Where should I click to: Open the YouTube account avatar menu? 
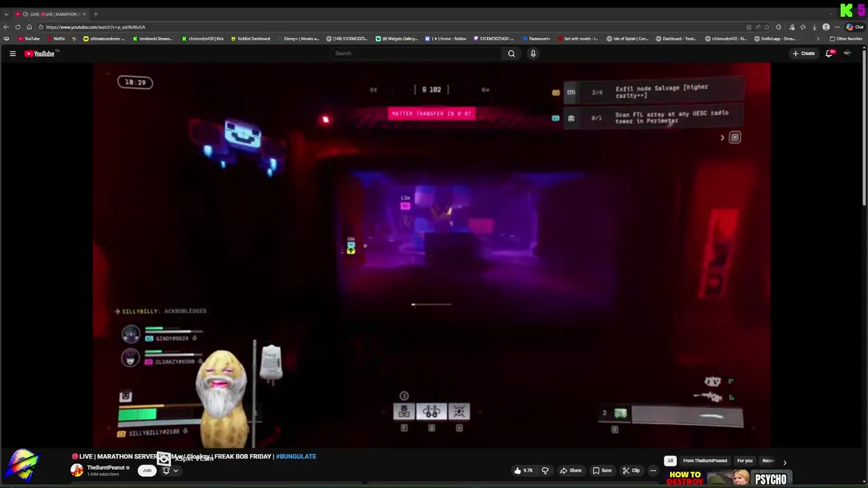tap(847, 54)
